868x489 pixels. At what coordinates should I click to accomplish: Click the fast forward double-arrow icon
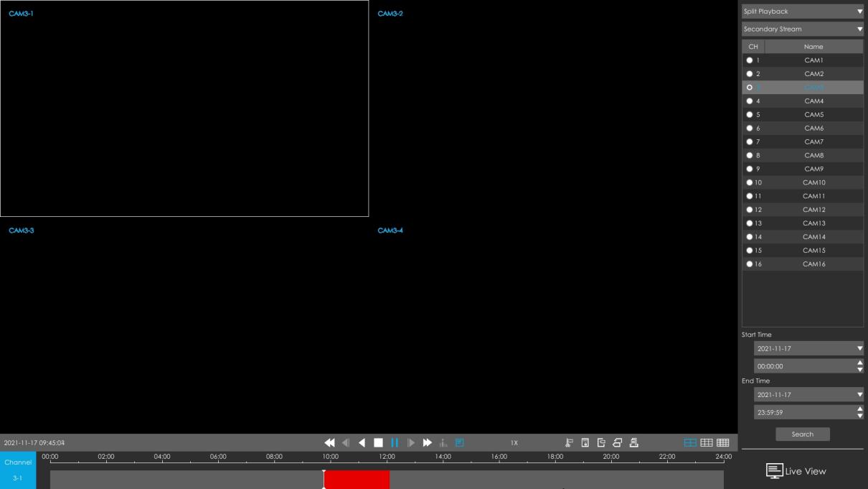pyautogui.click(x=428, y=442)
